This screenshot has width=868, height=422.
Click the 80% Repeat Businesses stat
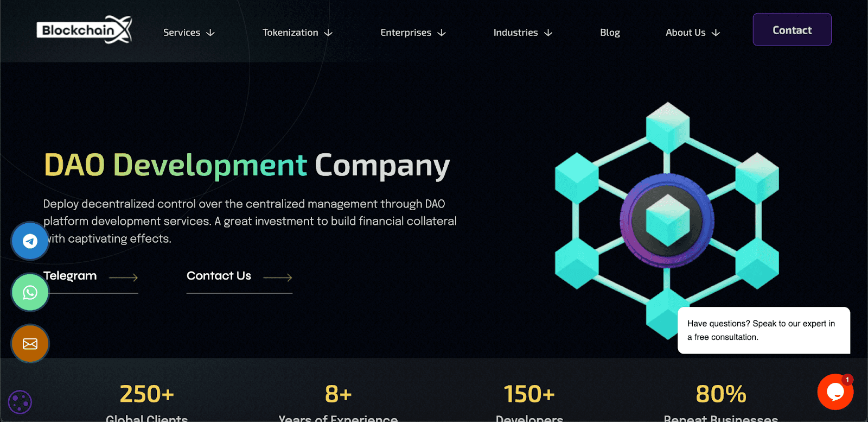pos(721,402)
